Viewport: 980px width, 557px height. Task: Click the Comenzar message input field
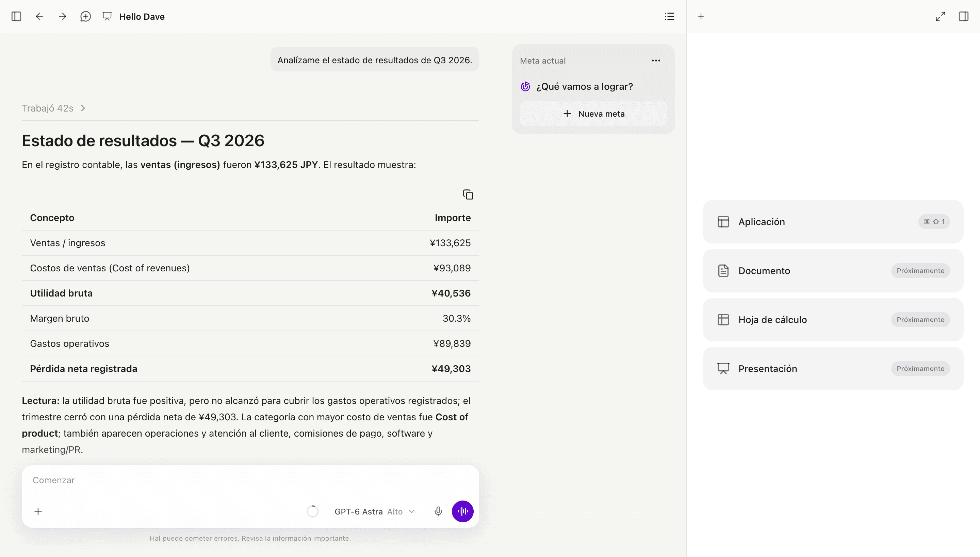click(250, 480)
